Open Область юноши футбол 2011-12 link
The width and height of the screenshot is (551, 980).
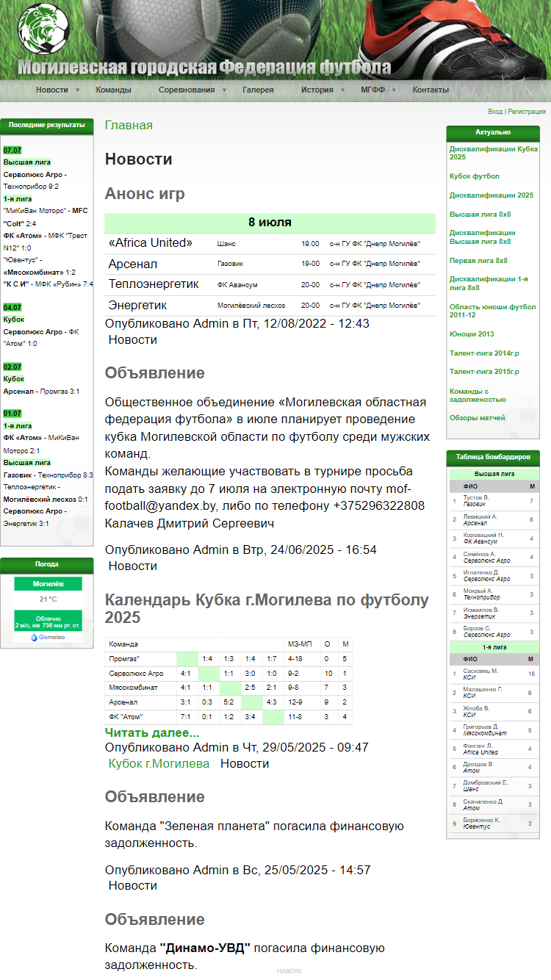(x=493, y=310)
